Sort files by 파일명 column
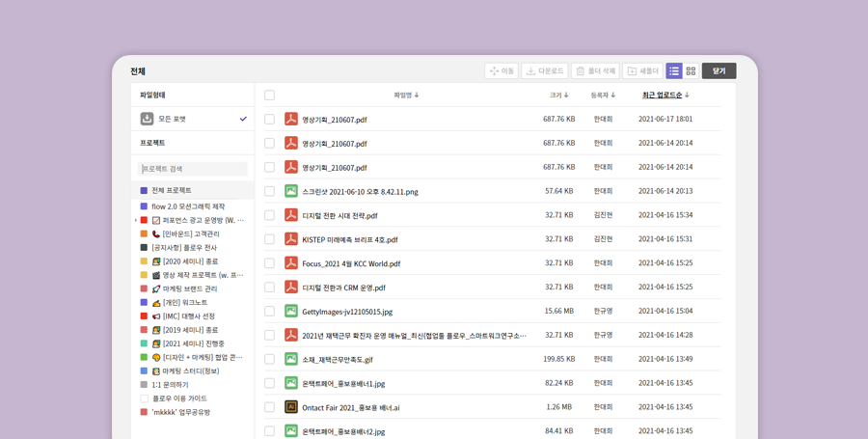 406,96
